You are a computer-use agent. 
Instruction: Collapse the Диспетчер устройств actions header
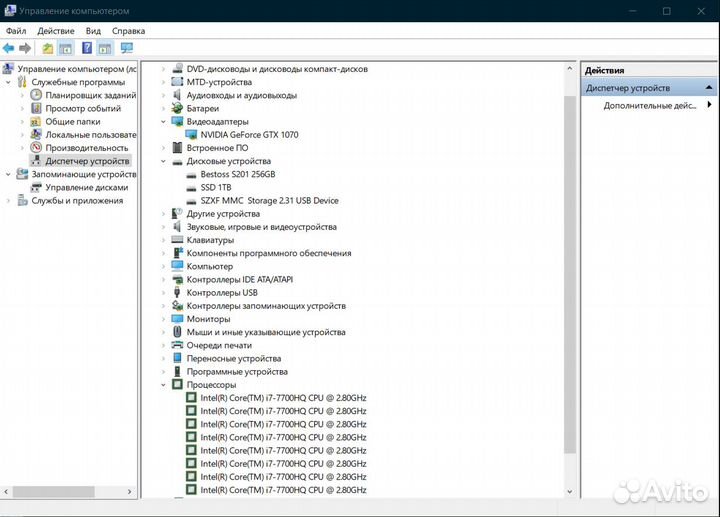pos(709,88)
